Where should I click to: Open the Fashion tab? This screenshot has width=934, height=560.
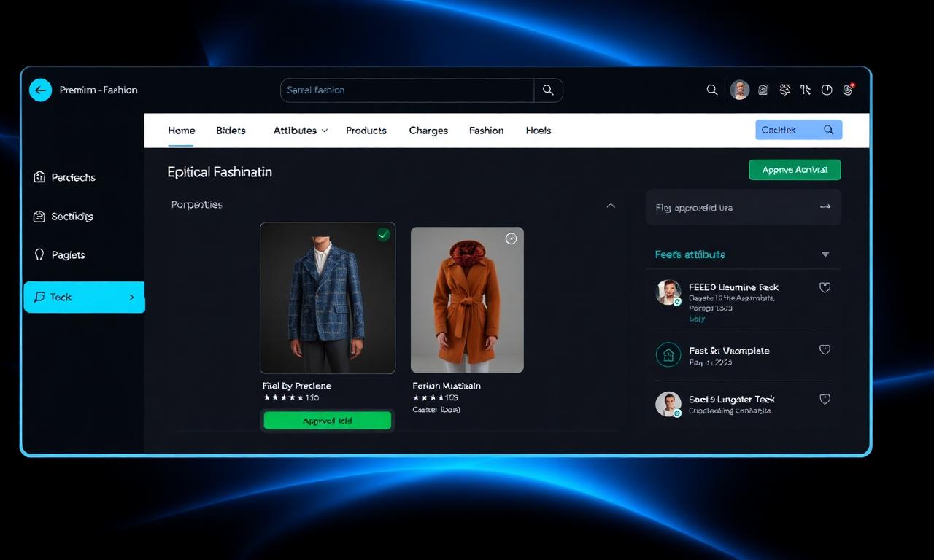click(486, 131)
